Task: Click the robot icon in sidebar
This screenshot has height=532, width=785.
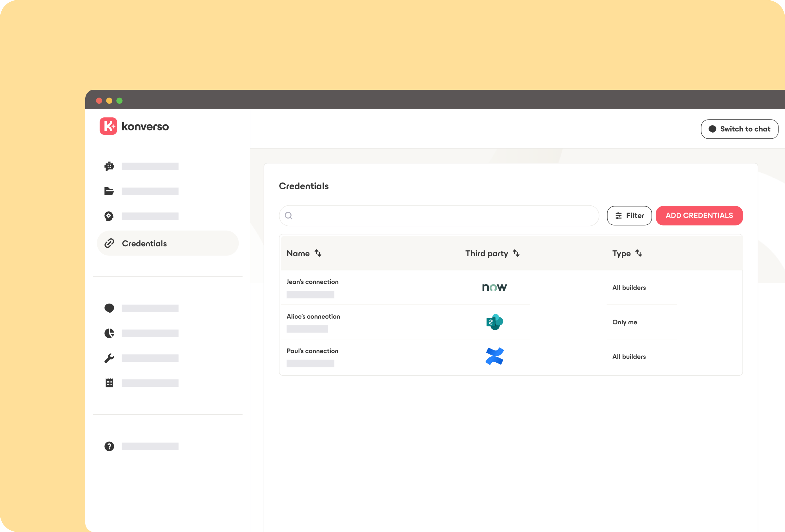Action: click(x=109, y=167)
